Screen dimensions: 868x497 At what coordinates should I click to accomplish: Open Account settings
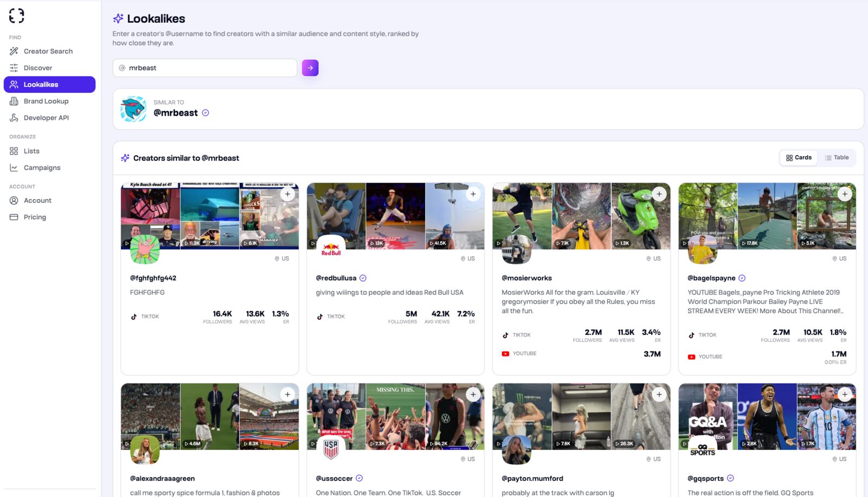point(49,201)
